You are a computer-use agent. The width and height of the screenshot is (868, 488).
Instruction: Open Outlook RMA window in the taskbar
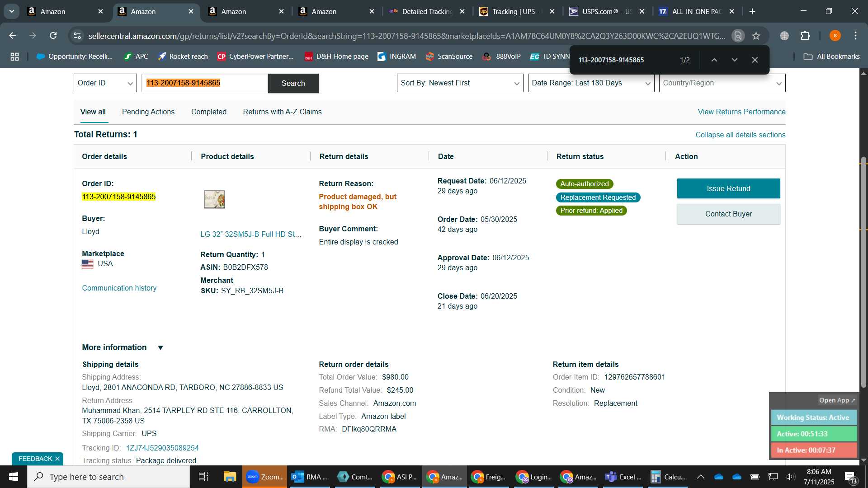(310, 477)
